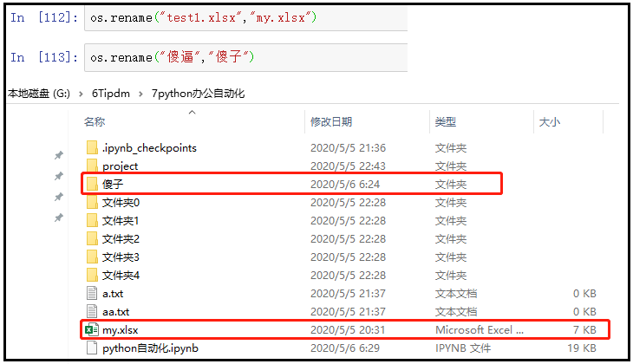
Task: Select the 文件夹0 name
Action: (x=121, y=202)
